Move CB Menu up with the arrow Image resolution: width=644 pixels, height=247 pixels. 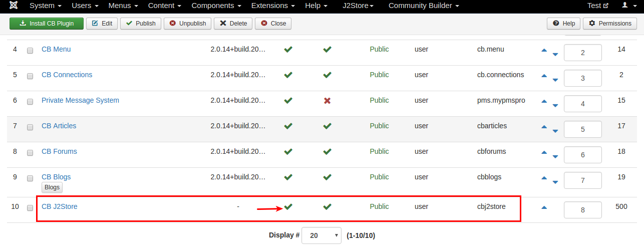click(544, 50)
